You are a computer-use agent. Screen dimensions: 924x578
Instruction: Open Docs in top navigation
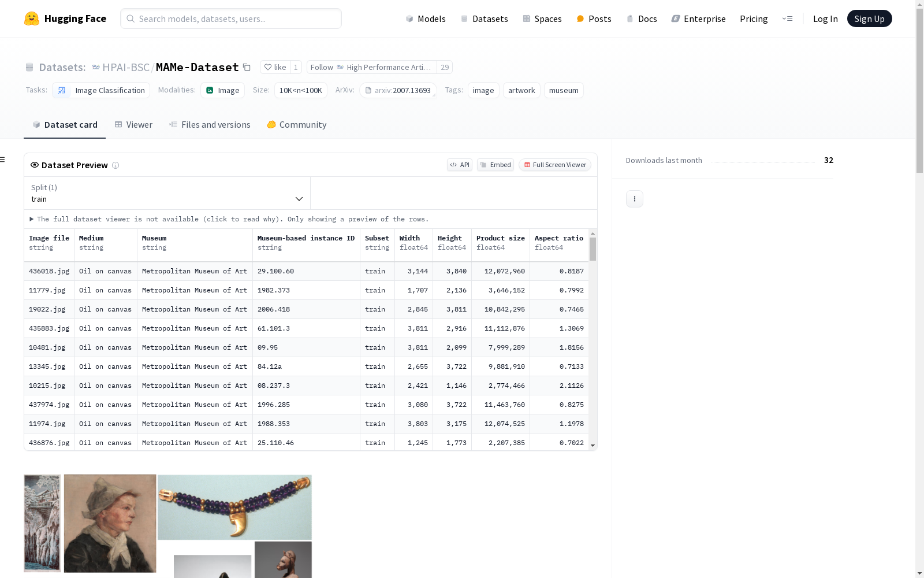[x=642, y=18]
